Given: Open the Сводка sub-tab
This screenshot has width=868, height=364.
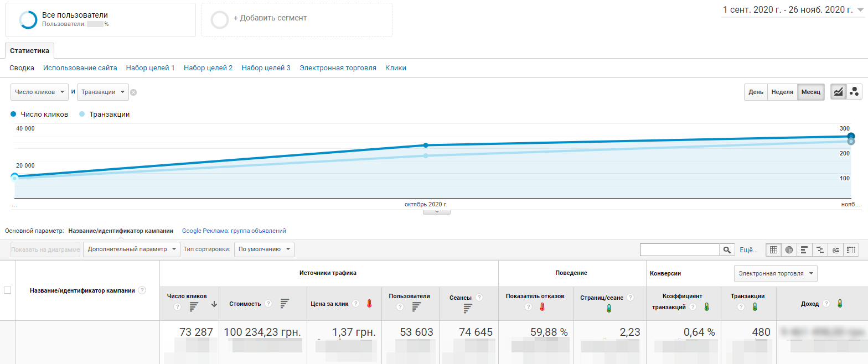Looking at the screenshot, I should (22, 68).
